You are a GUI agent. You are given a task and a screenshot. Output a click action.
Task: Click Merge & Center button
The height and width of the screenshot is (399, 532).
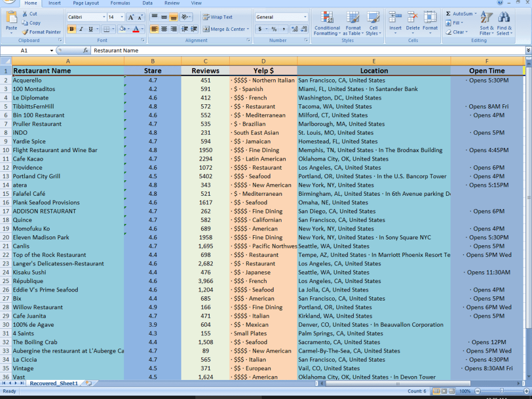tap(224, 29)
